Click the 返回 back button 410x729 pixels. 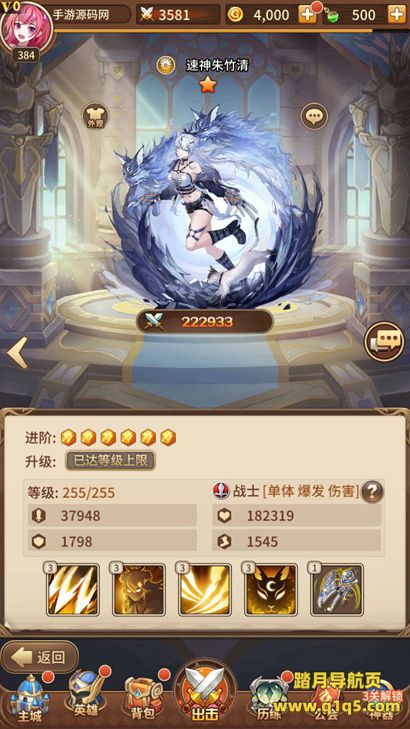(40, 657)
